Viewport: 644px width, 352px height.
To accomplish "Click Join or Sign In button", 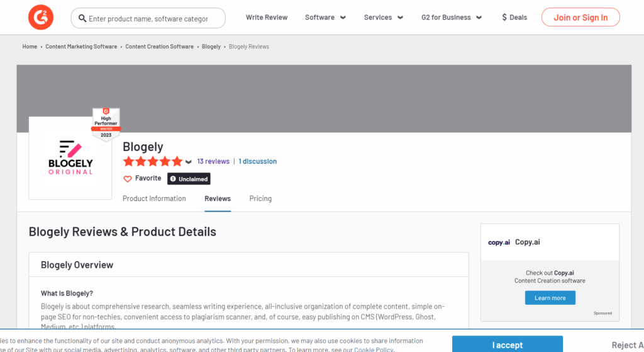I will (580, 17).
